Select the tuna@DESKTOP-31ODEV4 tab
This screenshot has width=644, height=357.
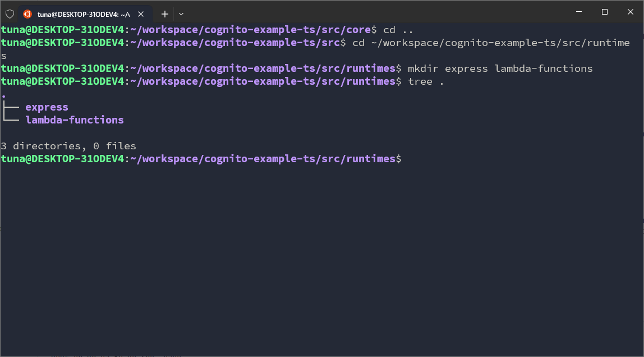click(x=83, y=13)
